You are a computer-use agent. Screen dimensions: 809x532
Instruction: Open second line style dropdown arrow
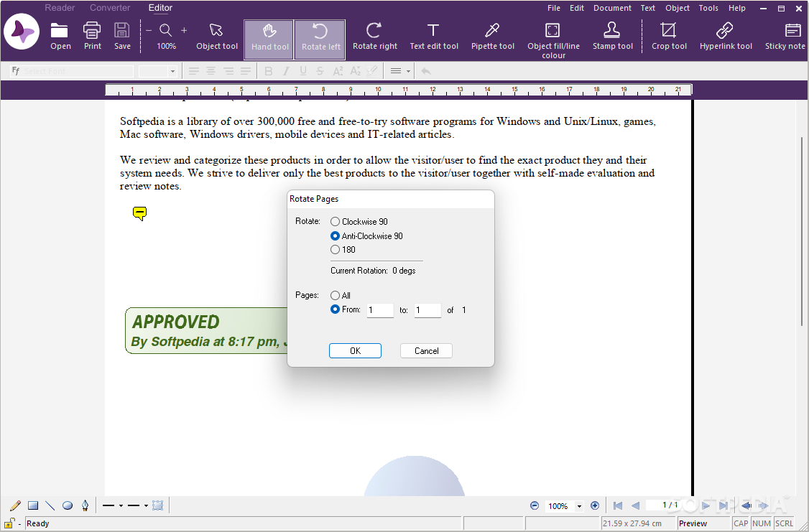146,505
